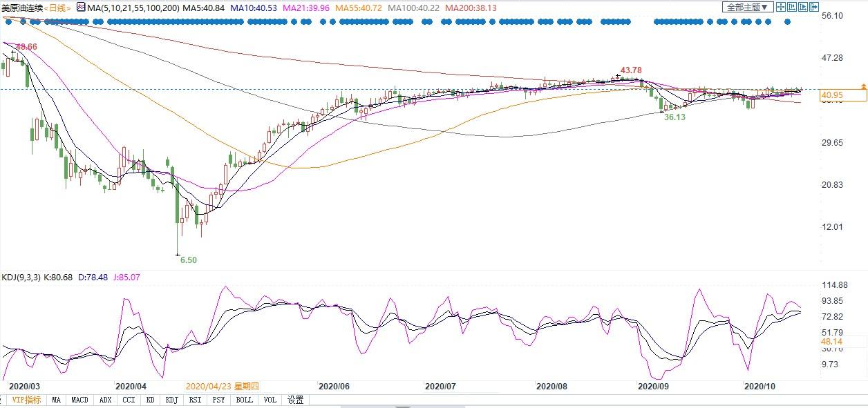Click the 日线 daily period selector

tap(57, 8)
